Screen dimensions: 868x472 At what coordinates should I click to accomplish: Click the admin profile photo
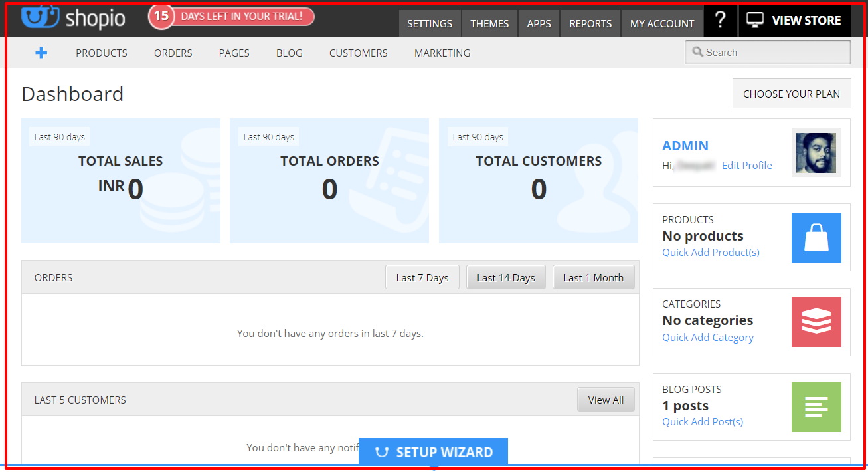click(x=816, y=153)
